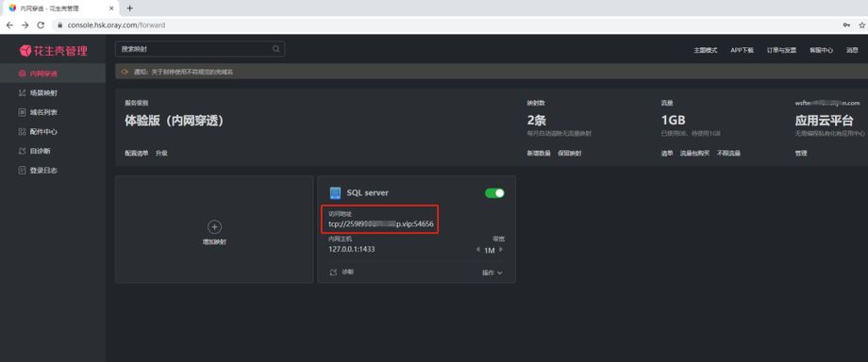The height and width of the screenshot is (362, 868).
Task: Click 诊断 text on SQL server card
Action: click(347, 272)
